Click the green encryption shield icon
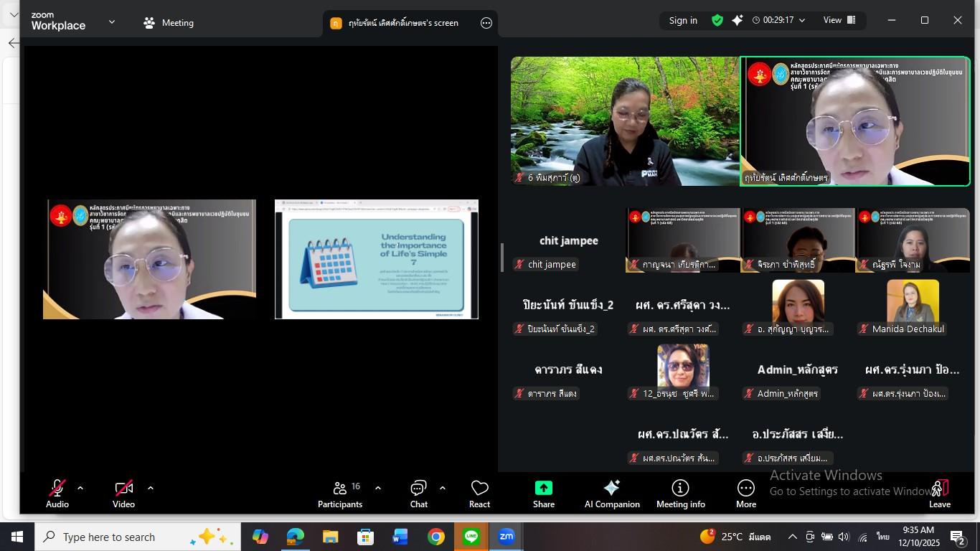 tap(717, 21)
